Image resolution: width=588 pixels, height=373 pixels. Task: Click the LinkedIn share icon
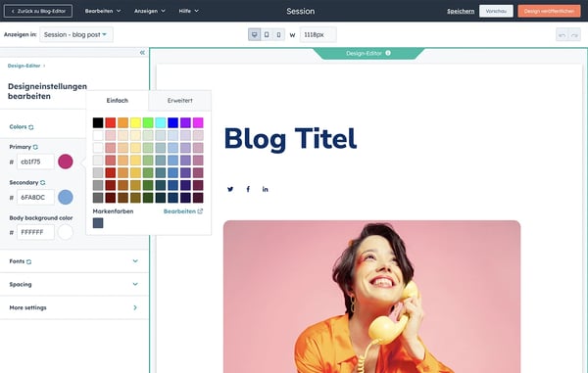266,189
